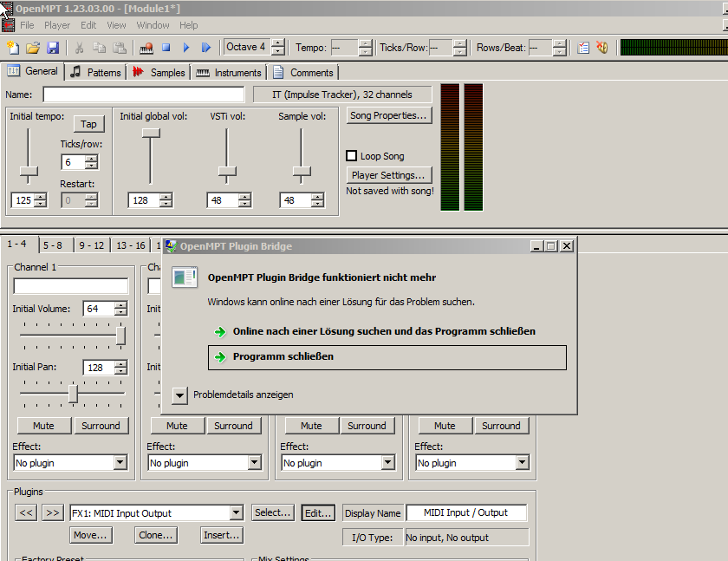Step the Initial tempo 125 spinner
The image size is (728, 561).
pyautogui.click(x=41, y=200)
